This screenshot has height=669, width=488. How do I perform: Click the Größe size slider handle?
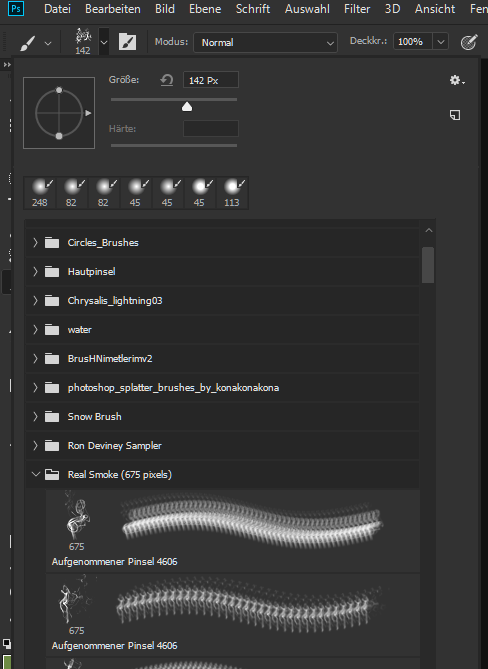(x=187, y=106)
